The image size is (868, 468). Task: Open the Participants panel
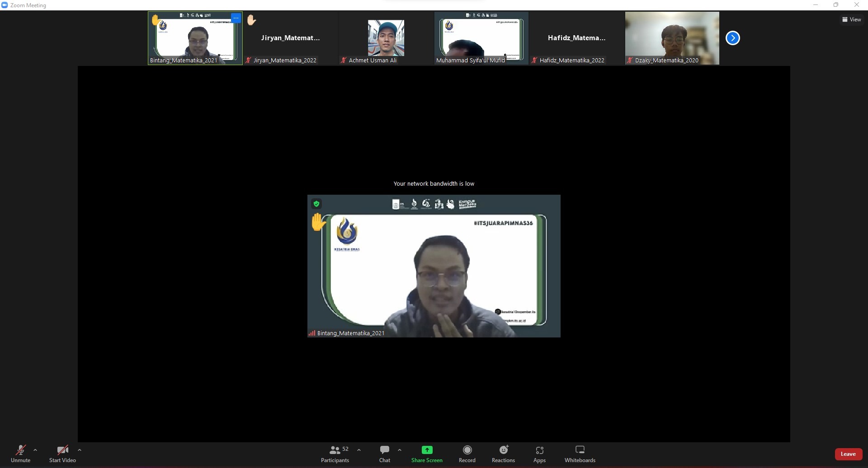pyautogui.click(x=335, y=454)
